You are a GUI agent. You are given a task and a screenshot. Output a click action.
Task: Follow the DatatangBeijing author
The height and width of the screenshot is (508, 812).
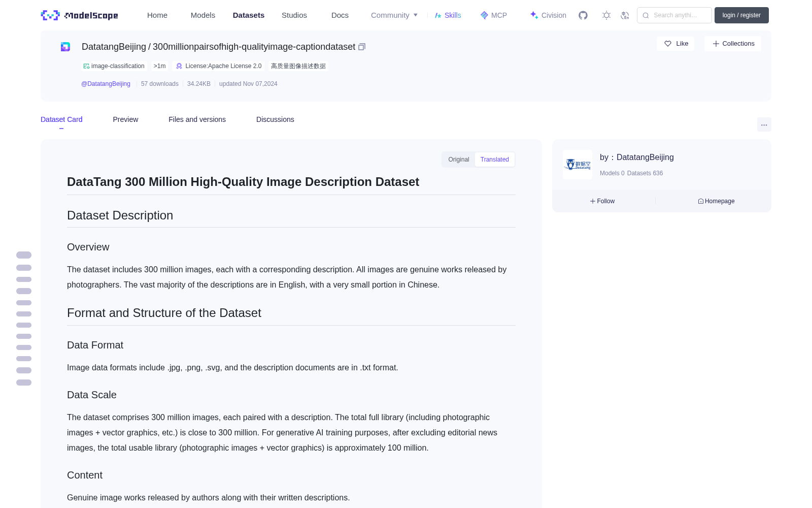[602, 201]
